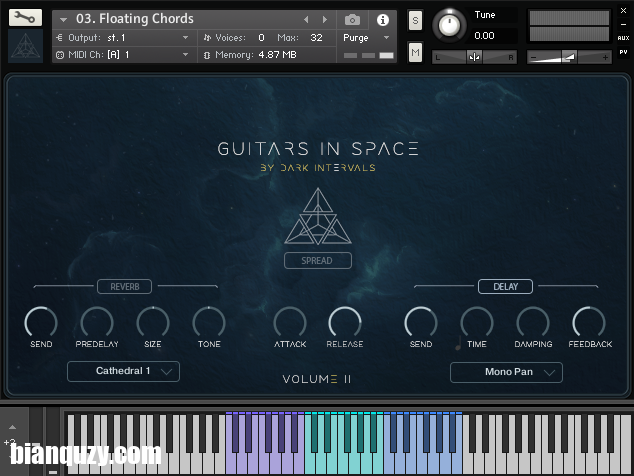
Task: Toggle delay tempo sync note icon
Action: click(x=458, y=343)
